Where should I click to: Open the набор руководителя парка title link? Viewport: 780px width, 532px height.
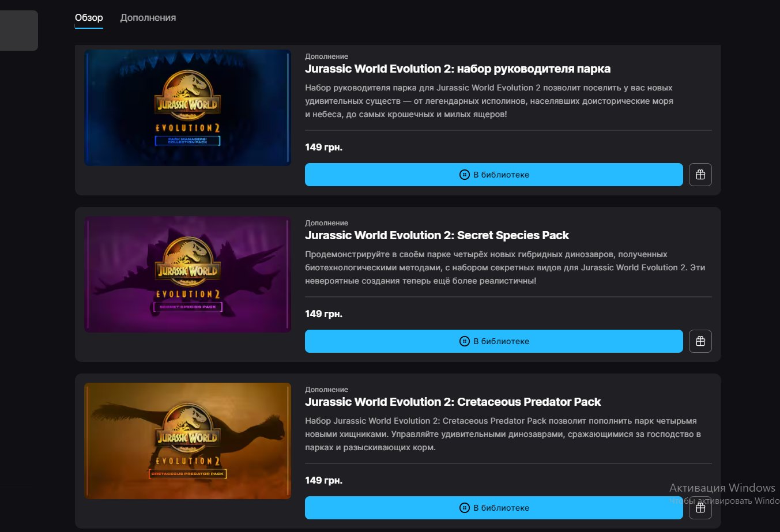(458, 69)
